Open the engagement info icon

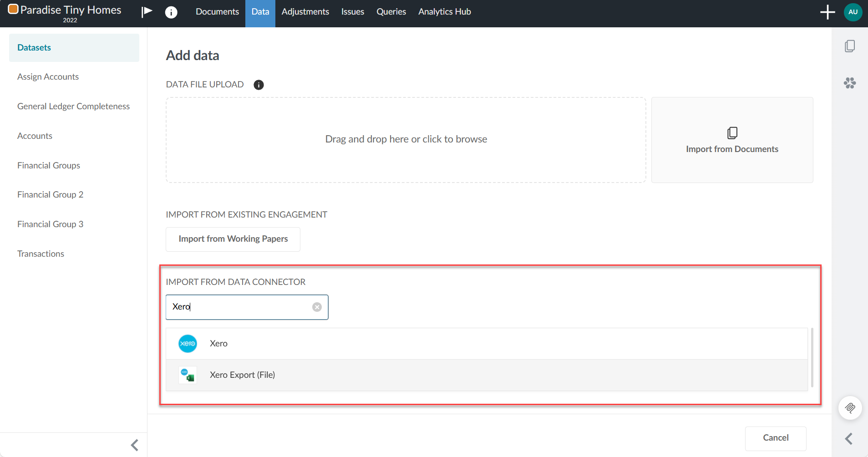point(172,12)
